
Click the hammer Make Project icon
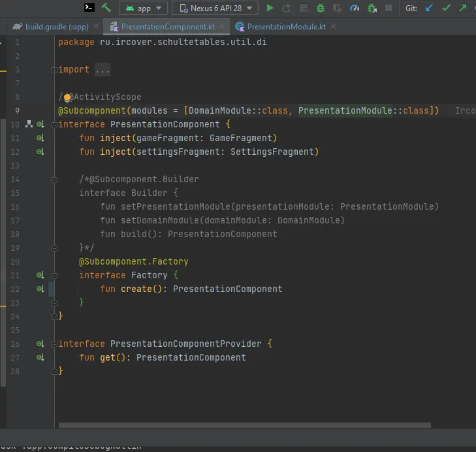click(x=106, y=8)
